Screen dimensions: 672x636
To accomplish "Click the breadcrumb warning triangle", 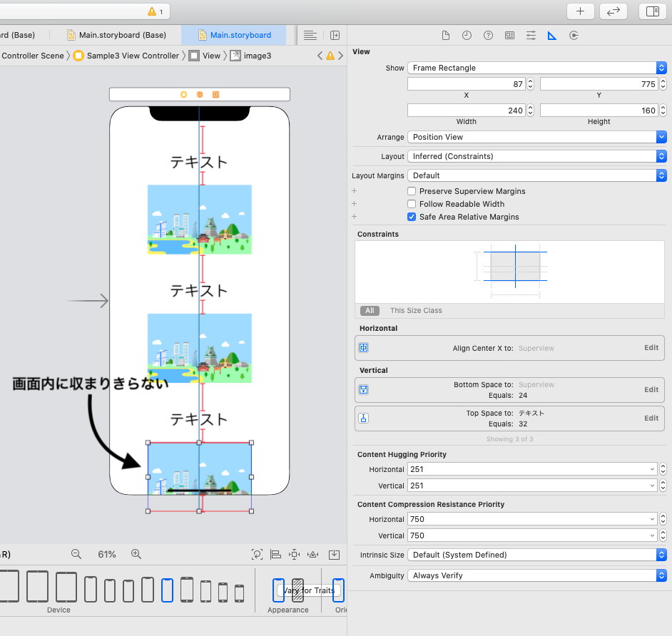I will 330,56.
